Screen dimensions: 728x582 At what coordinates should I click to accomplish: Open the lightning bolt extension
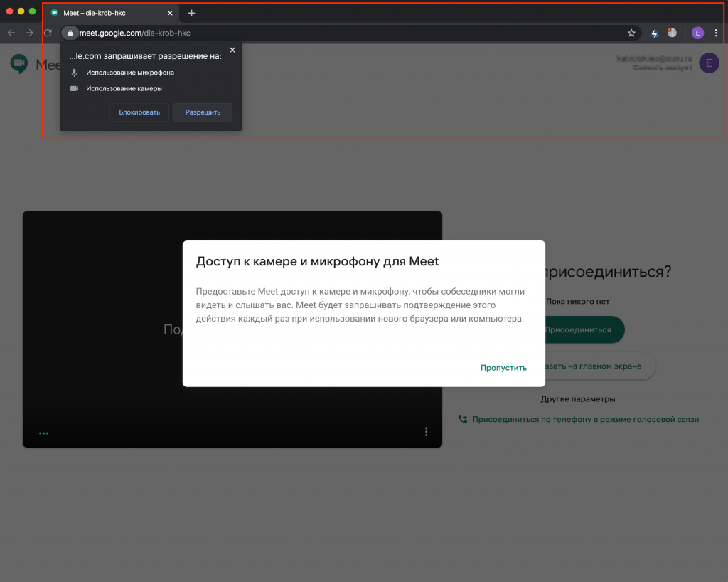coord(655,33)
